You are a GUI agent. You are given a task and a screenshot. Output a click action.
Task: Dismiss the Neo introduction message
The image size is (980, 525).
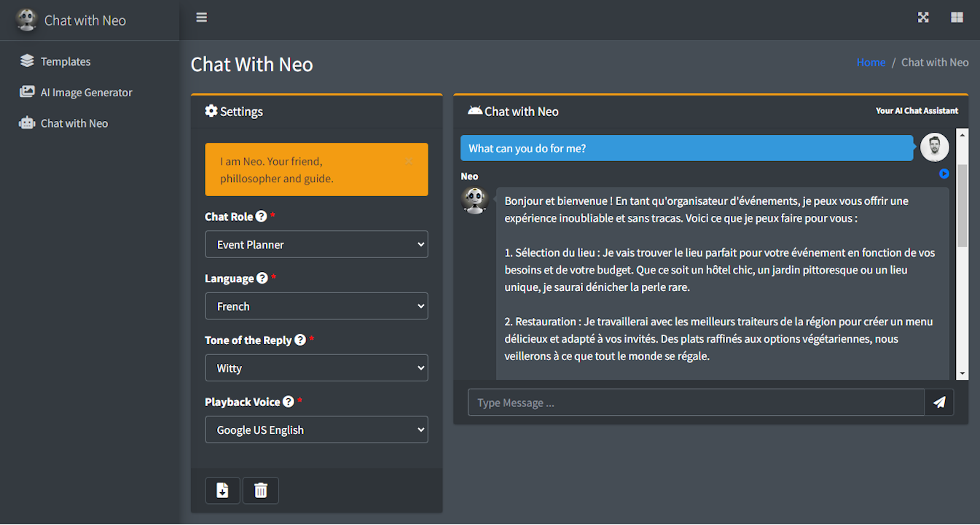coord(409,161)
